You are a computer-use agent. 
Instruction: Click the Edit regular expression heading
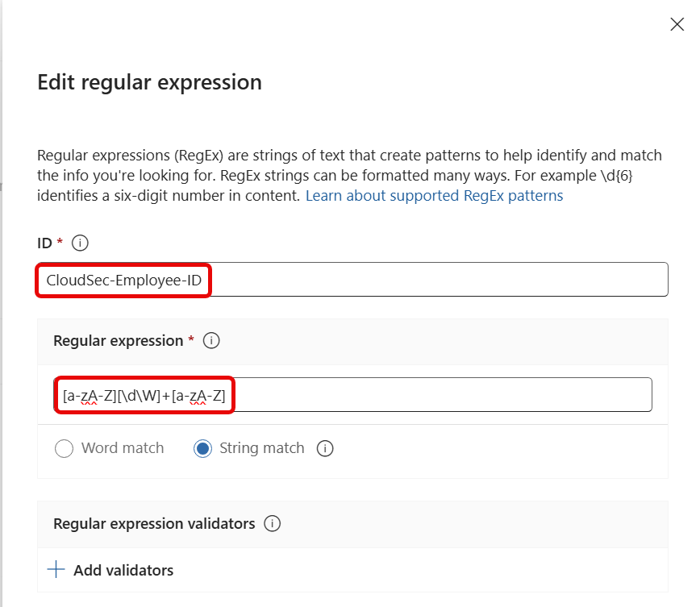(149, 82)
